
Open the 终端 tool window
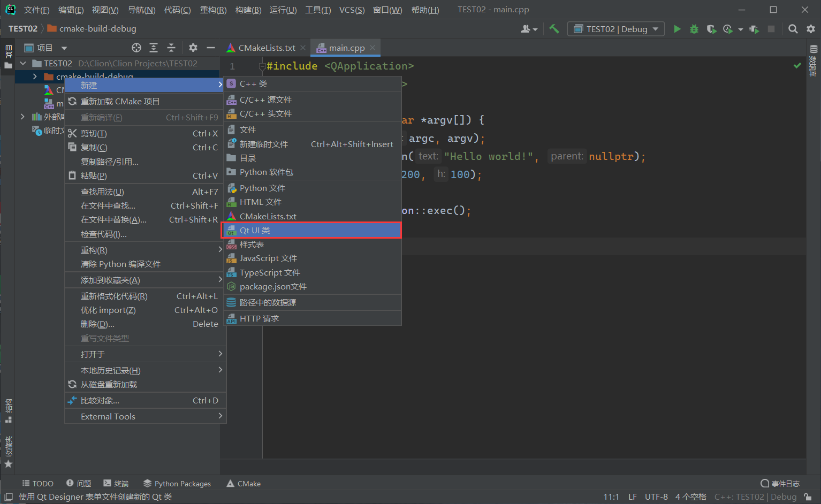click(116, 483)
